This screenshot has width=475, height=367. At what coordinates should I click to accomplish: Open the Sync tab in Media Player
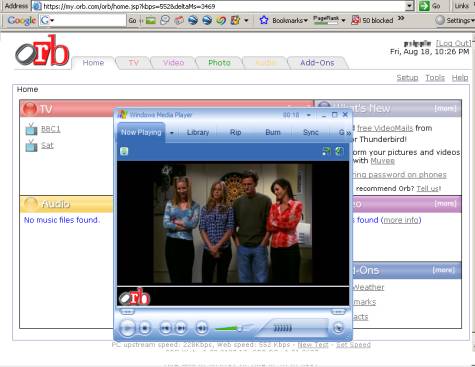pyautogui.click(x=311, y=132)
